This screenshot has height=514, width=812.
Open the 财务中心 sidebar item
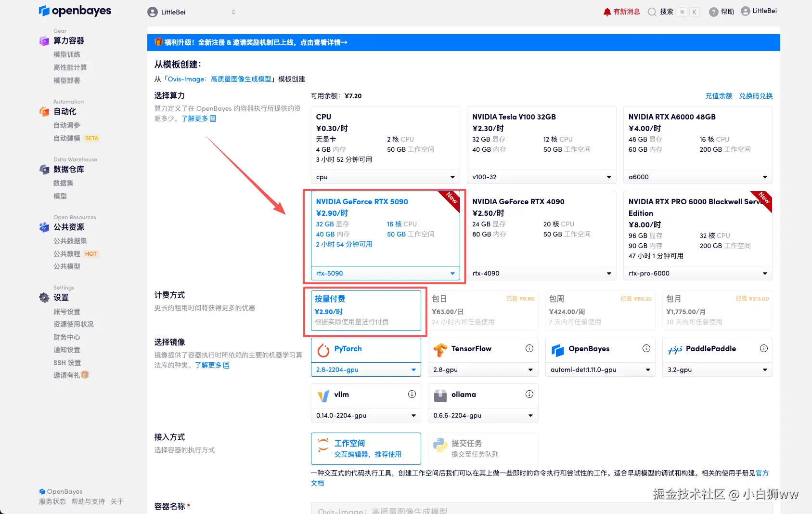point(67,337)
